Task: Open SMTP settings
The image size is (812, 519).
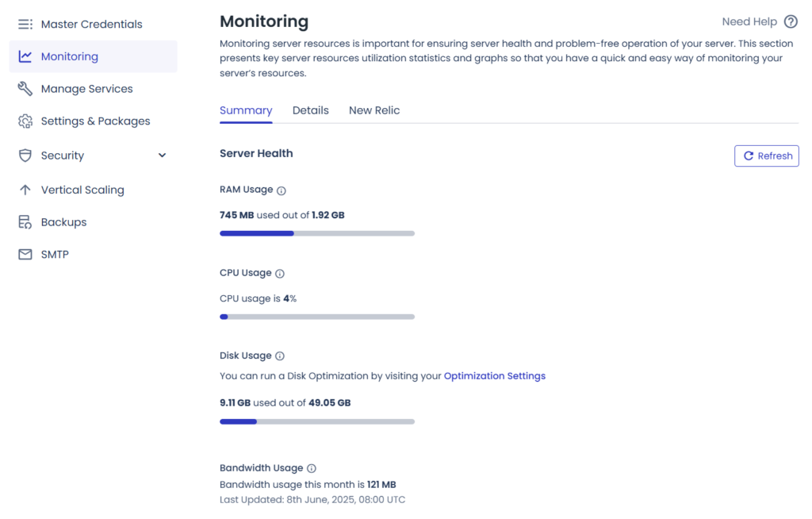Action: pos(94,254)
